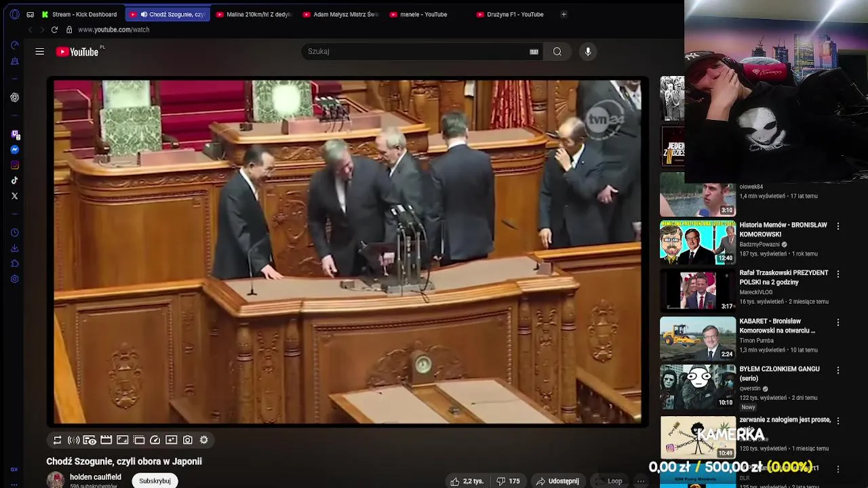Switch to Adam Małysz Mistrz tab
Screen dimensions: 868x488
click(x=342, y=14)
